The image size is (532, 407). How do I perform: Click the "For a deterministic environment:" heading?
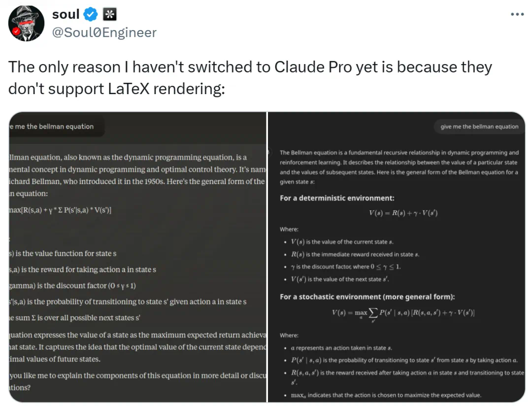(x=337, y=199)
